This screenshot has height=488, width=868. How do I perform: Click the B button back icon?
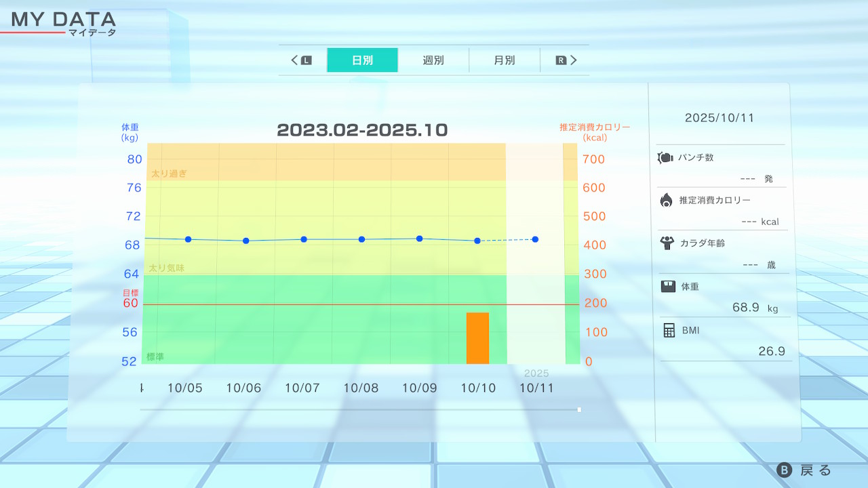pyautogui.click(x=784, y=470)
